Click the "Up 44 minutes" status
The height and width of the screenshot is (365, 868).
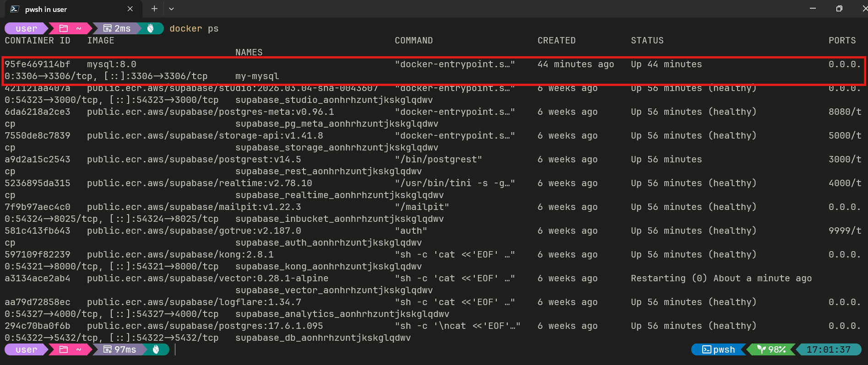tap(667, 64)
